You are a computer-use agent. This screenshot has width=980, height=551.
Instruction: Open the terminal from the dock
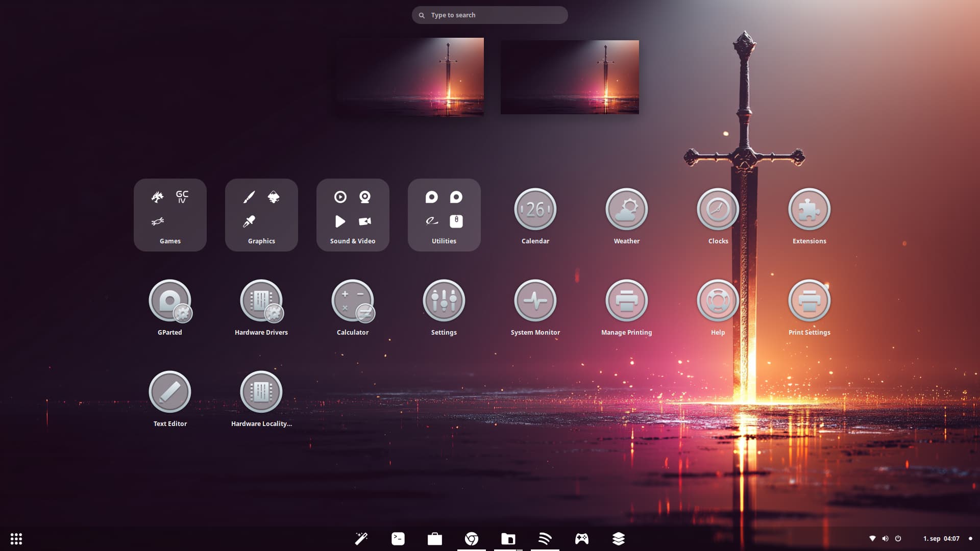pyautogui.click(x=398, y=539)
